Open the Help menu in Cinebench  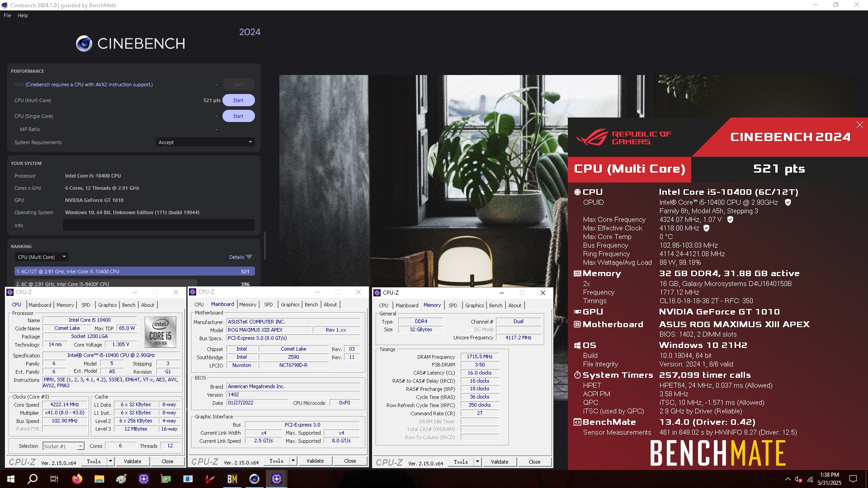[x=23, y=15]
